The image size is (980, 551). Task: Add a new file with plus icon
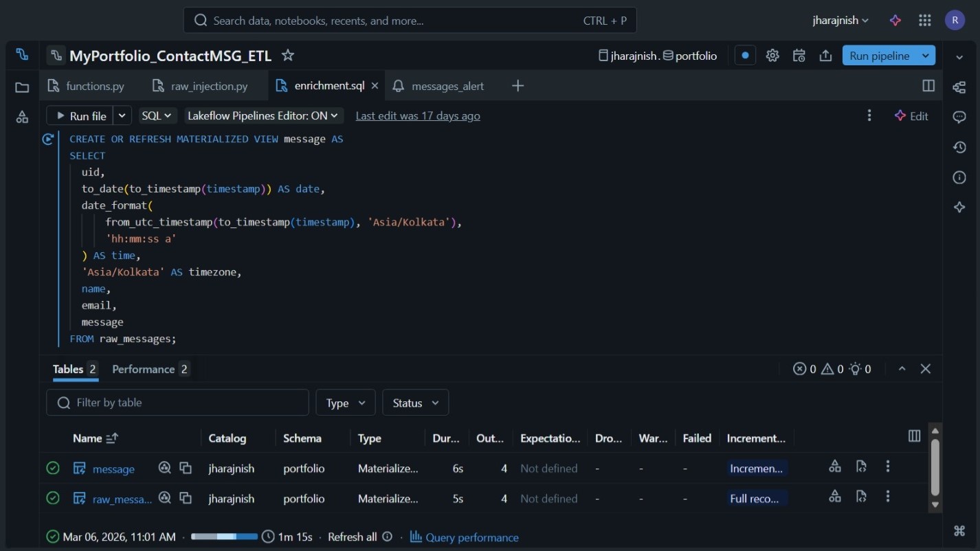tap(518, 86)
